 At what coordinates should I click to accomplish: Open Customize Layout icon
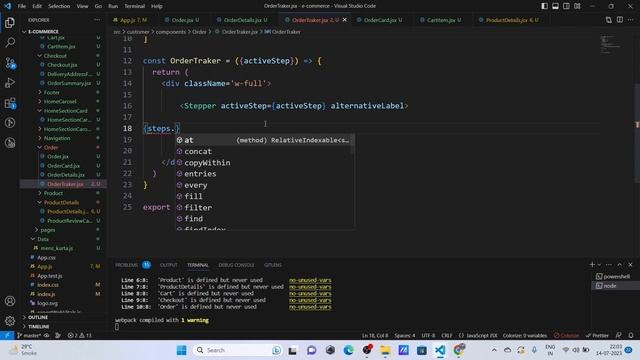(578, 6)
